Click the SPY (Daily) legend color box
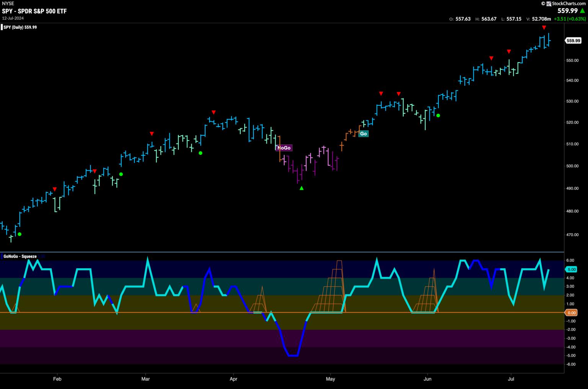The image size is (588, 389). click(x=2, y=27)
